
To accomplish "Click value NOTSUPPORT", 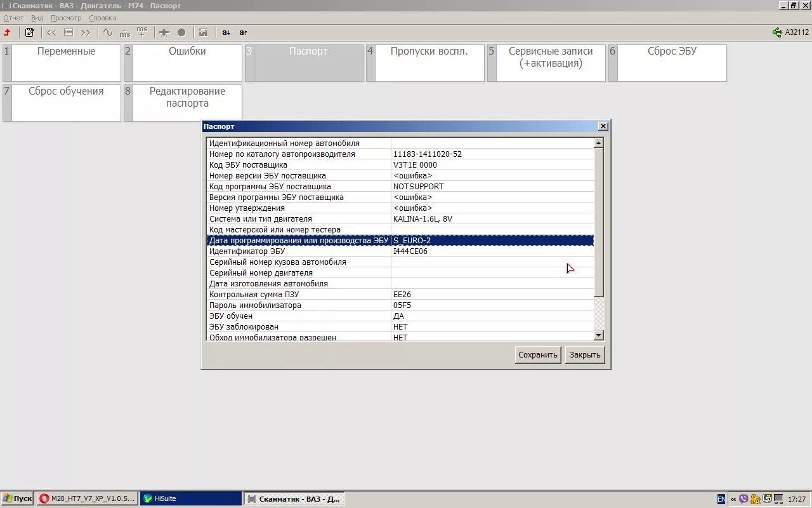I will tap(419, 187).
